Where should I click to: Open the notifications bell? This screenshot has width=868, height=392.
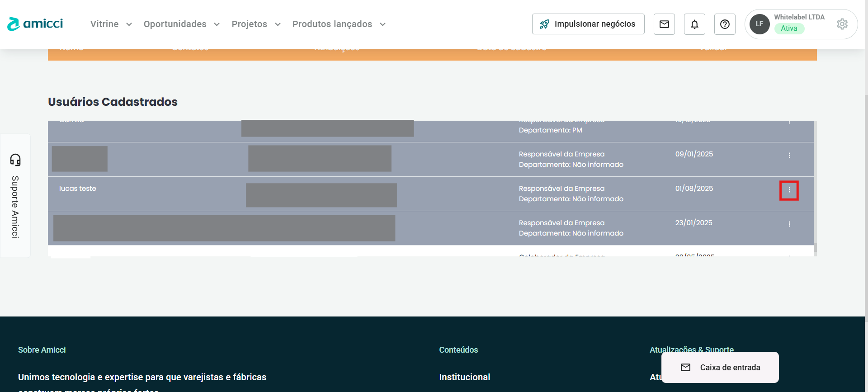click(694, 24)
